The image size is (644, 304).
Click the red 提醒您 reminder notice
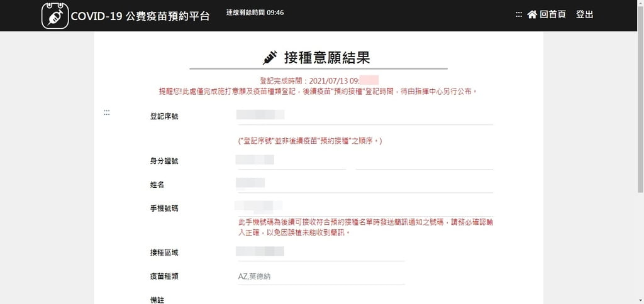318,91
